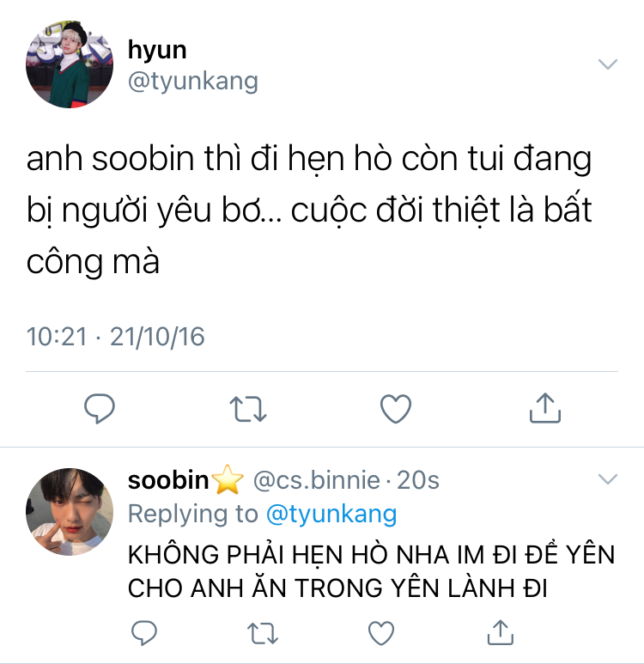644x664 pixels.
Task: Reply to hyun's main tweet
Action: (x=100, y=408)
